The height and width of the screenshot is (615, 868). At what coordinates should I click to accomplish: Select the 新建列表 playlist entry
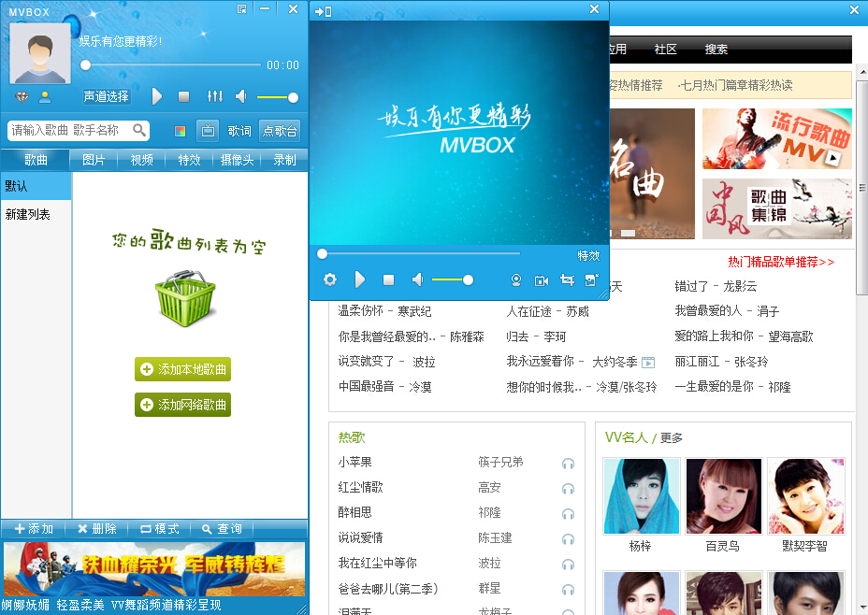(36, 214)
